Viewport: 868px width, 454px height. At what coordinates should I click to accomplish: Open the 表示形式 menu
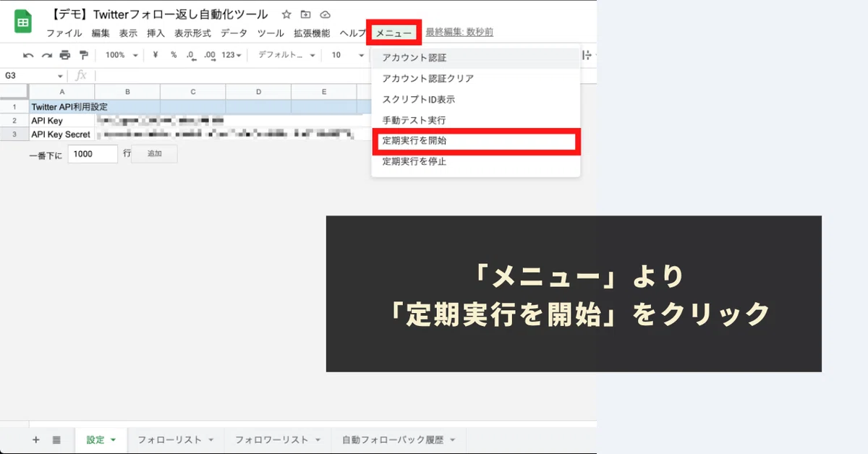pos(192,33)
